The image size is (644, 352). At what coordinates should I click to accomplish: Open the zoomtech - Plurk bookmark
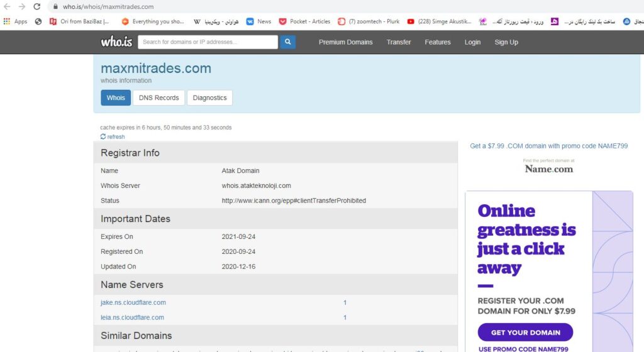(369, 21)
